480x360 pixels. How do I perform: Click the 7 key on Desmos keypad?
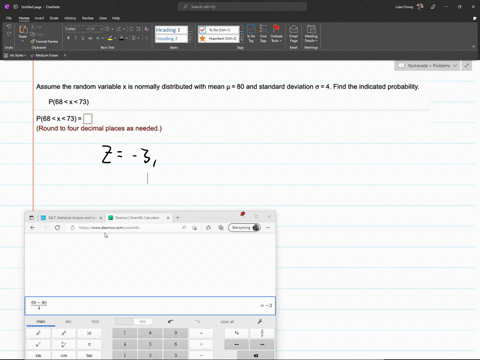click(125, 333)
